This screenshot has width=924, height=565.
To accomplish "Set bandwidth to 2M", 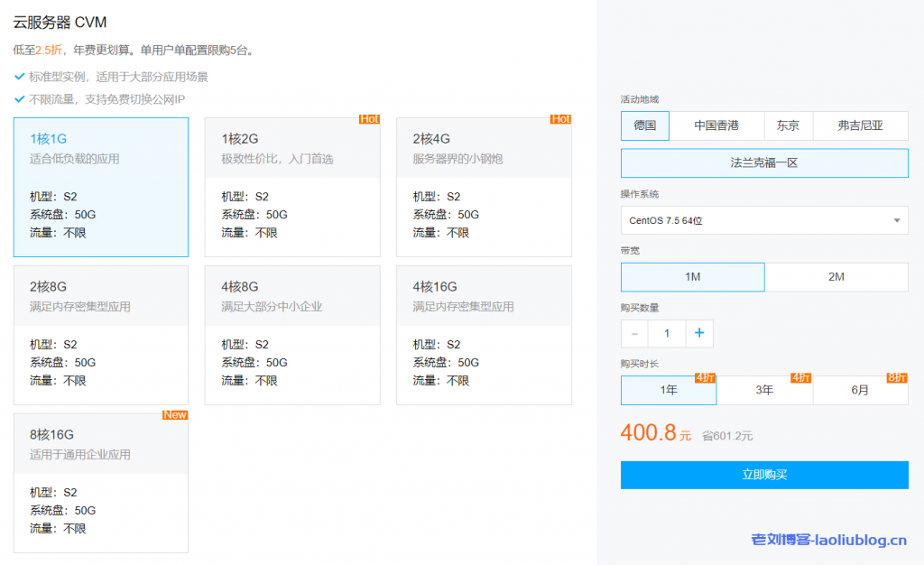I will [836, 277].
